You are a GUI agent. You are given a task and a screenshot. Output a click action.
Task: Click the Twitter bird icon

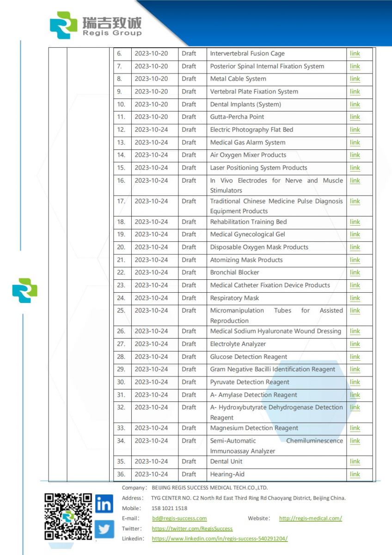click(104, 529)
